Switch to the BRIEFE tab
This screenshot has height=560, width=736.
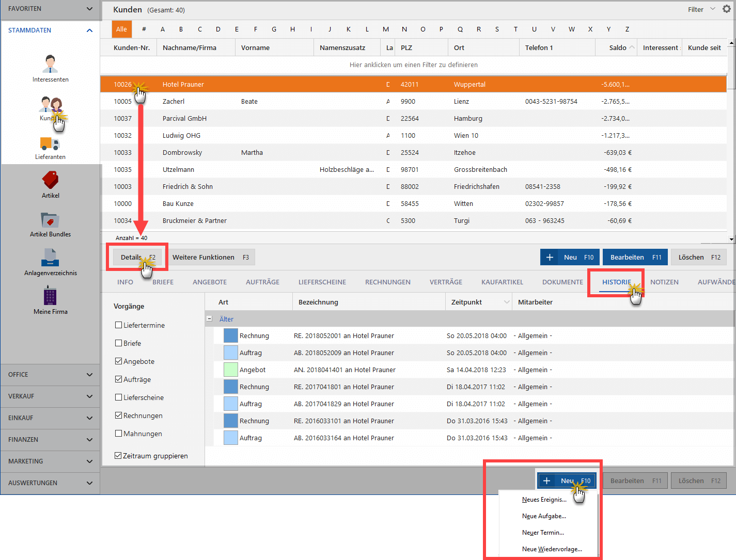click(163, 282)
